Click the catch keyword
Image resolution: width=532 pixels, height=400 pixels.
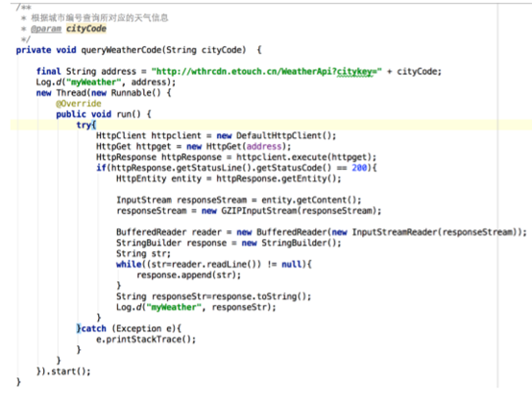pyautogui.click(x=94, y=328)
